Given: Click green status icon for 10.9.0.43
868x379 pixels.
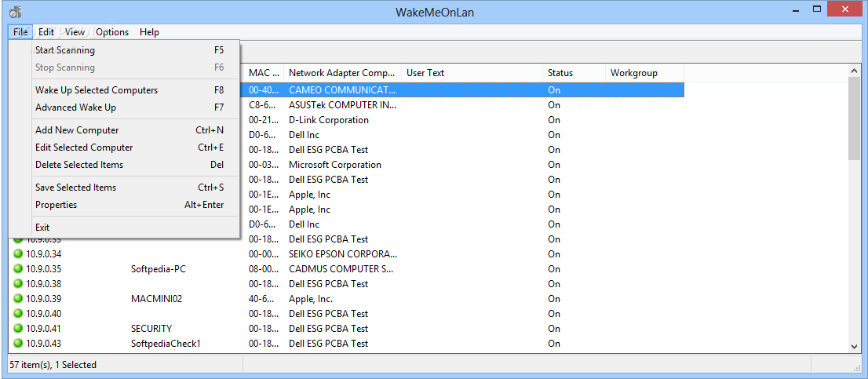Looking at the screenshot, I should pos(18,344).
